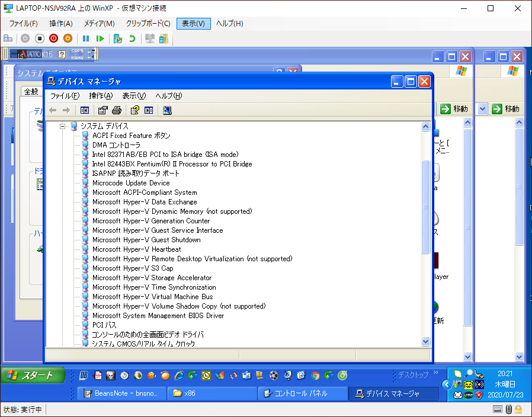Click the Ctrl+Alt+Del icon in VM toolbar
Viewport: 532px width, 417px height.
coord(8,39)
